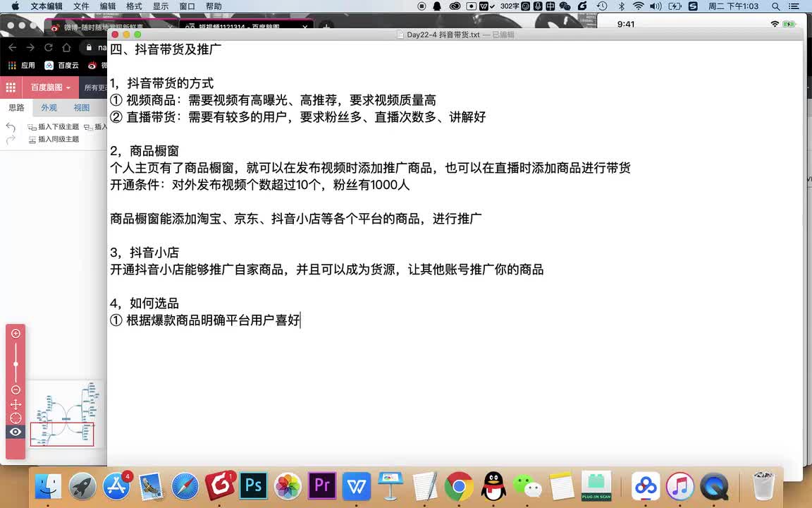This screenshot has width=812, height=508.
Task: Open QQ penguin in dock
Action: click(493, 485)
